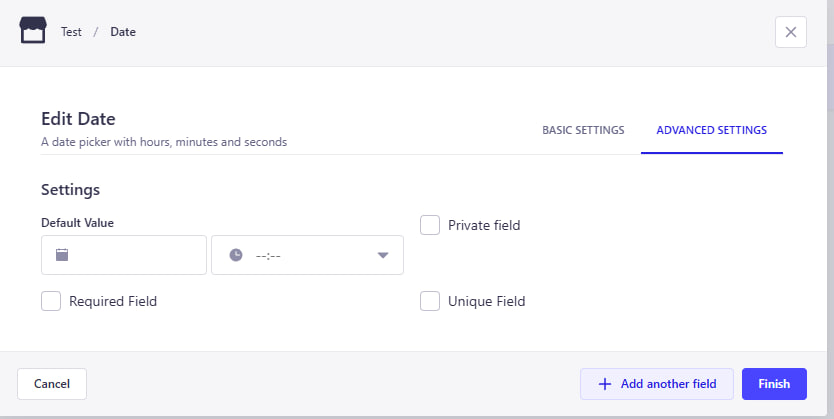Enable the Private field checkbox
834x419 pixels.
pos(430,225)
